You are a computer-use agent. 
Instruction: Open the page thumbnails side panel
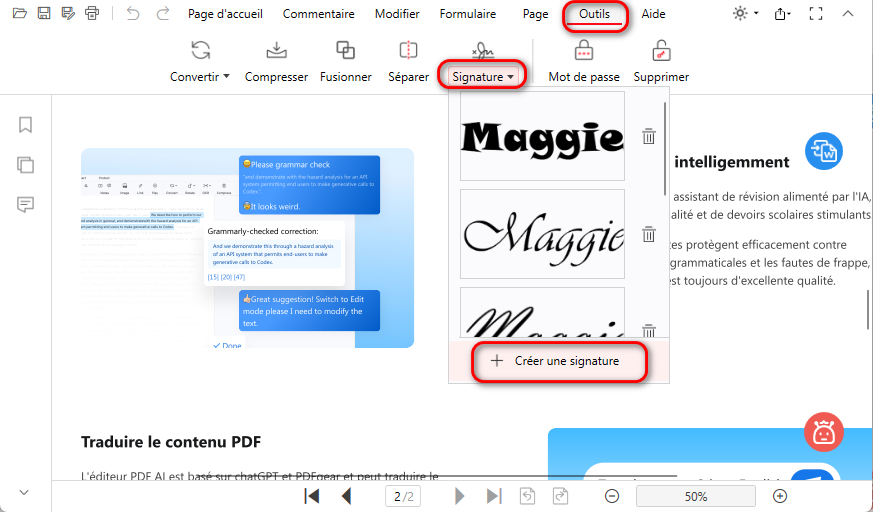click(25, 165)
